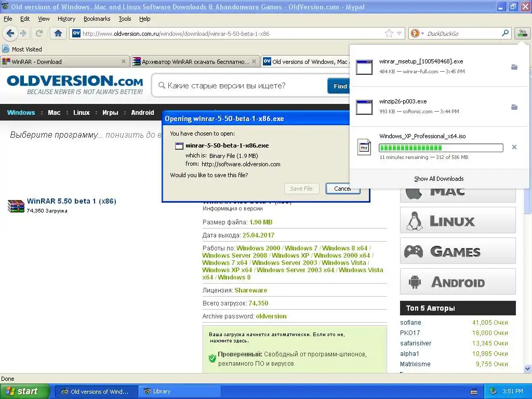Open the bookmark star's dropdown arrow
Image resolution: width=532 pixels, height=399 pixels.
[x=400, y=33]
